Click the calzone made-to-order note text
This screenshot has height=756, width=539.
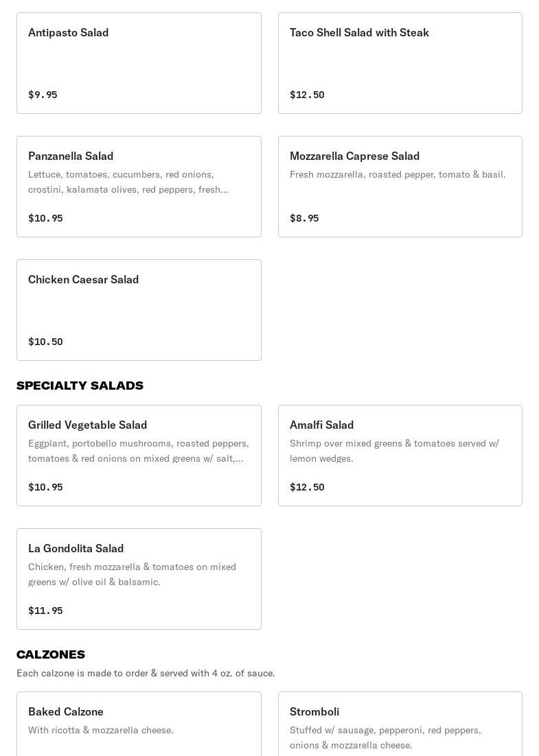click(146, 673)
